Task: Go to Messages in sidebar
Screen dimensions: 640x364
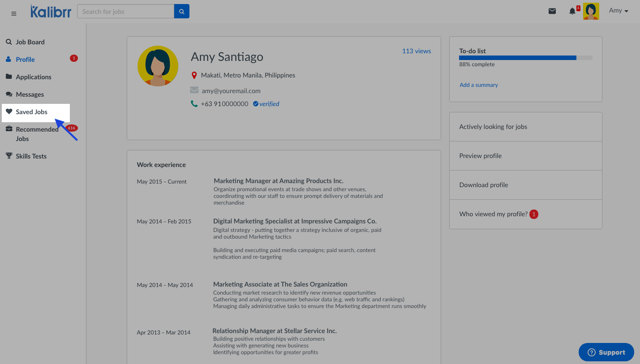Action: click(x=30, y=94)
